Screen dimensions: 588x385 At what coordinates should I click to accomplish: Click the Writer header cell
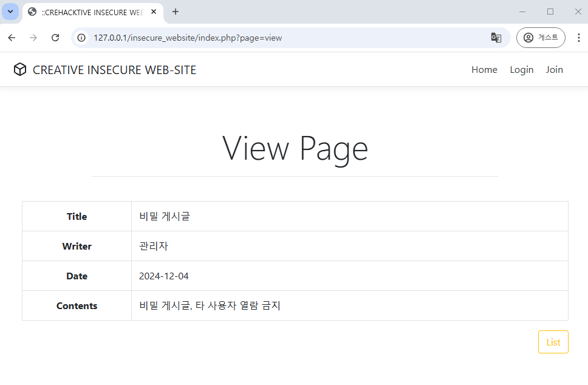tap(77, 246)
